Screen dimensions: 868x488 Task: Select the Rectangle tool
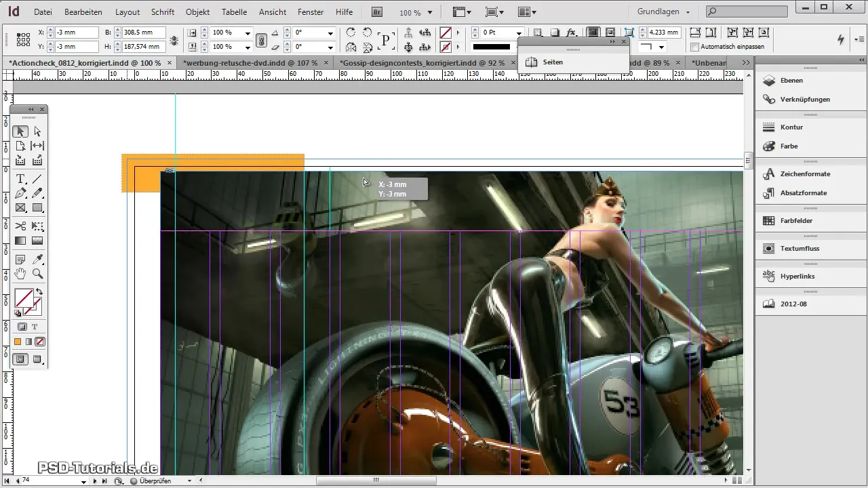tap(37, 208)
